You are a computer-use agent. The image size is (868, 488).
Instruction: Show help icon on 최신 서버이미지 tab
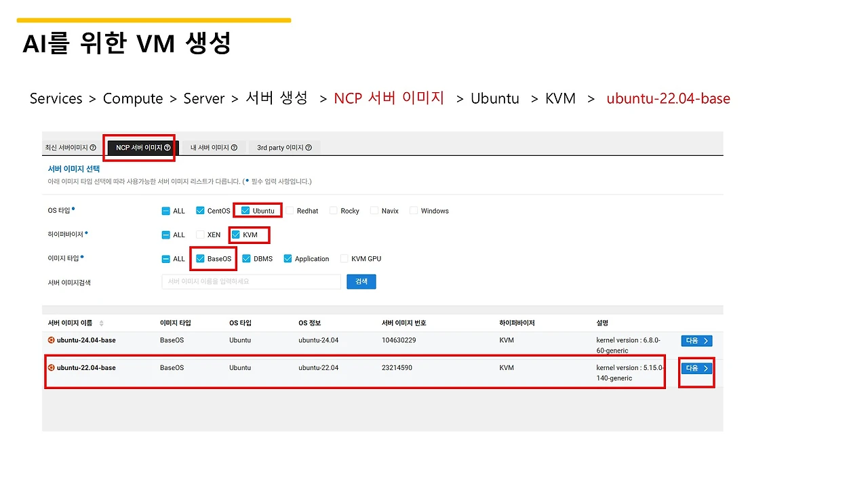pyautogui.click(x=93, y=148)
